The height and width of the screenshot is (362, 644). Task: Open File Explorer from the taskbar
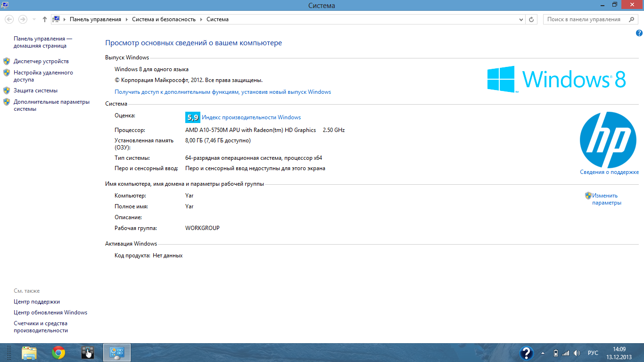coord(29,353)
